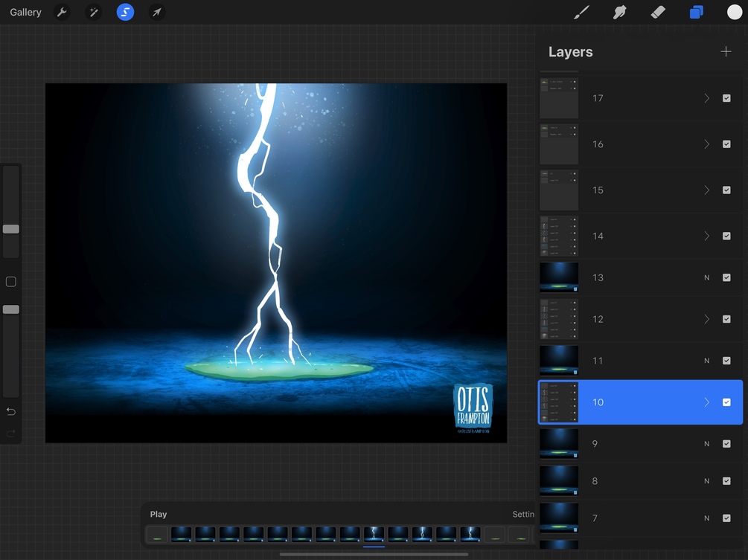Select the Brush tool

581,12
